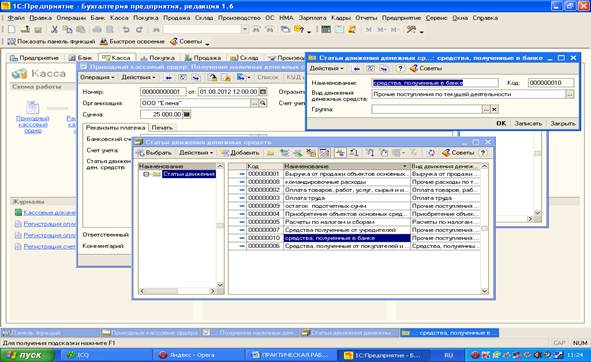Click the help question mark in the Статьи движения toolbar
The image size is (591, 362).
pyautogui.click(x=483, y=153)
